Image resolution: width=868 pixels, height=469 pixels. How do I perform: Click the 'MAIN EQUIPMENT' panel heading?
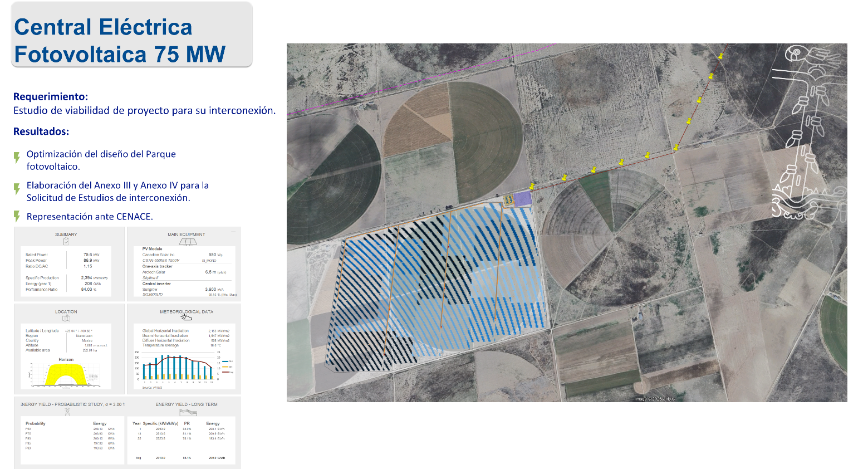pos(187,234)
